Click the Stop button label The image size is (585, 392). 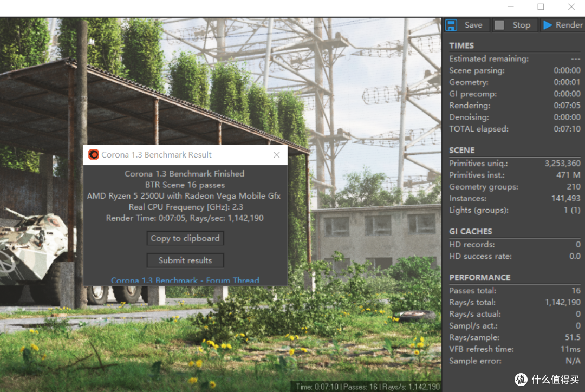click(x=521, y=25)
